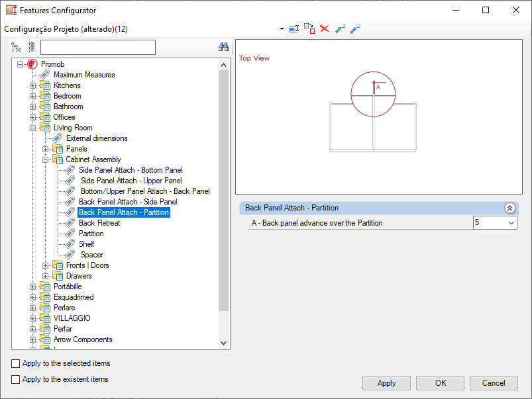Image resolution: width=532 pixels, height=399 pixels.
Task: Click the collapse tree icon above tree
Action: pos(32,47)
